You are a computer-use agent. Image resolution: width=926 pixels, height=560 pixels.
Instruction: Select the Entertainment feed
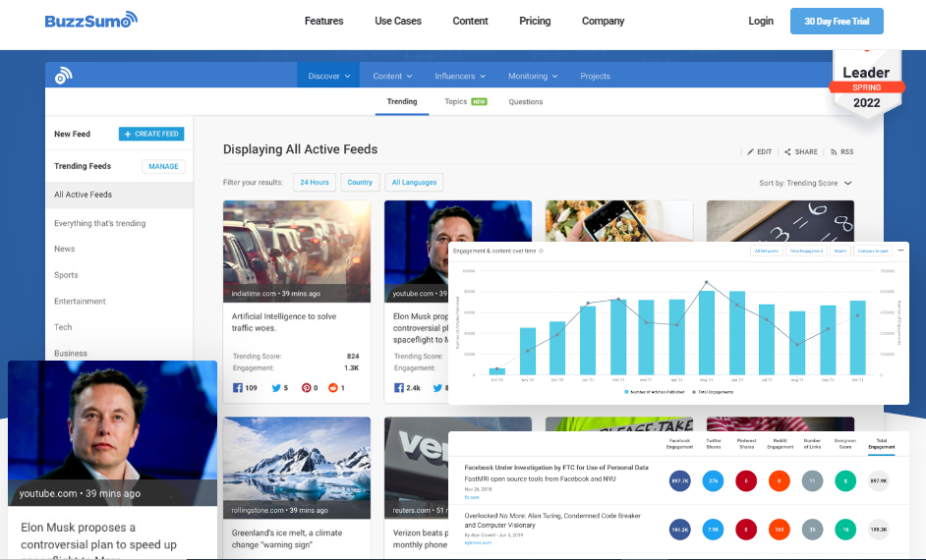click(x=80, y=301)
